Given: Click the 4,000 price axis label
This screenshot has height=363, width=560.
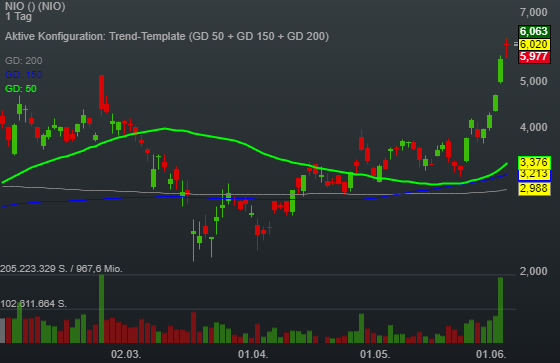Looking at the screenshot, I should point(533,127).
